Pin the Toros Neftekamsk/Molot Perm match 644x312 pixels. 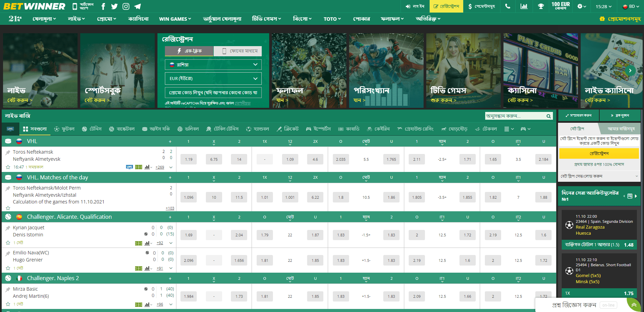pos(8,188)
